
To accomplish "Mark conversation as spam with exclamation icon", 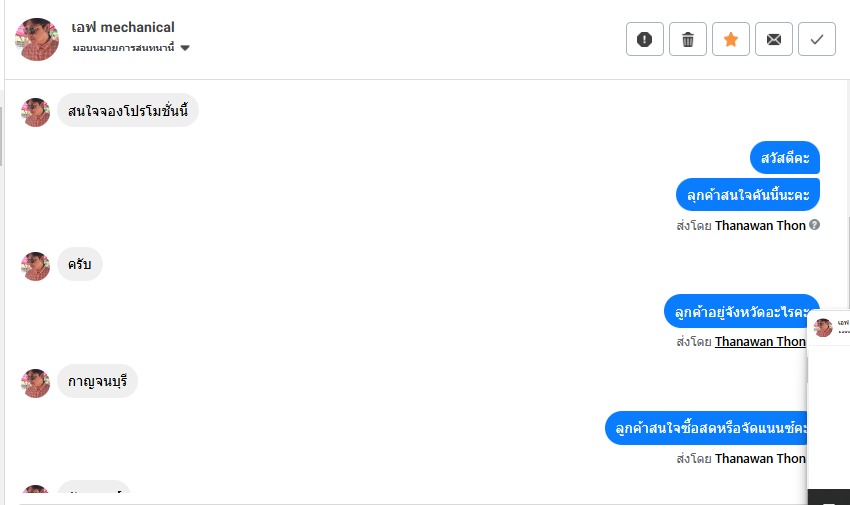I will [645, 39].
